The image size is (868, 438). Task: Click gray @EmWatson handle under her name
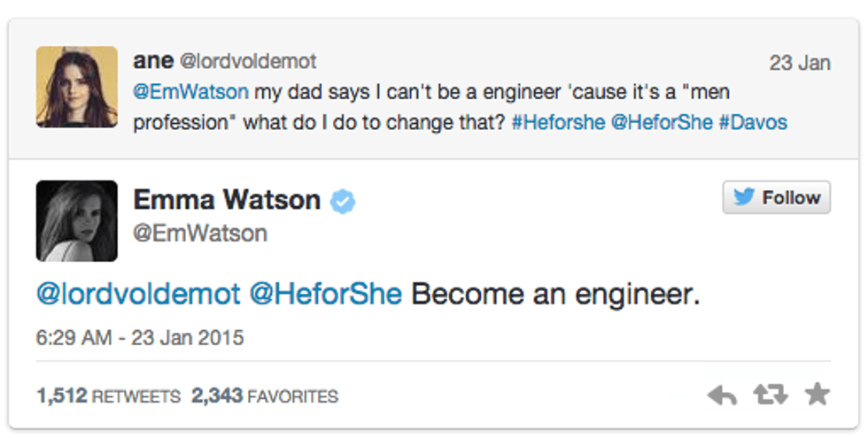click(200, 233)
